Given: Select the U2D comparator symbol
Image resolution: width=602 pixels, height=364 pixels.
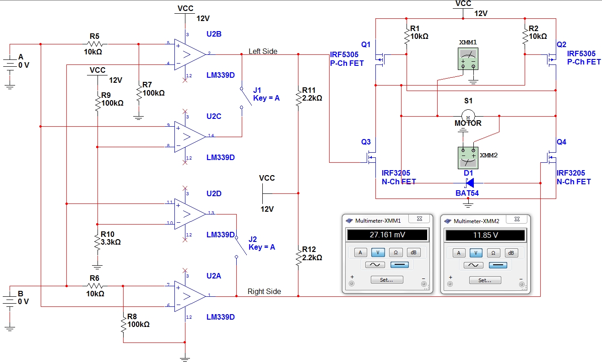Looking at the screenshot, I should [190, 214].
